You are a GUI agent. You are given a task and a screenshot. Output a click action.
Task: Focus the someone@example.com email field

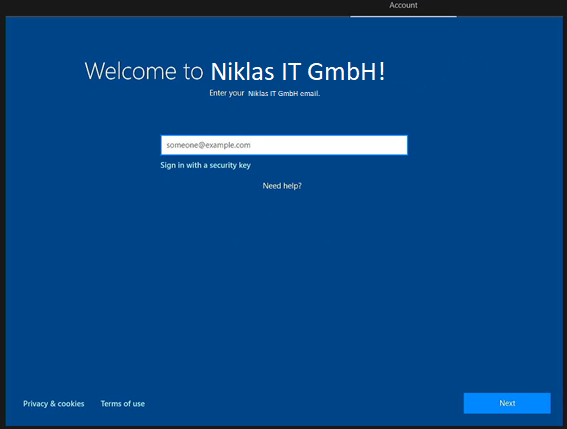284,145
